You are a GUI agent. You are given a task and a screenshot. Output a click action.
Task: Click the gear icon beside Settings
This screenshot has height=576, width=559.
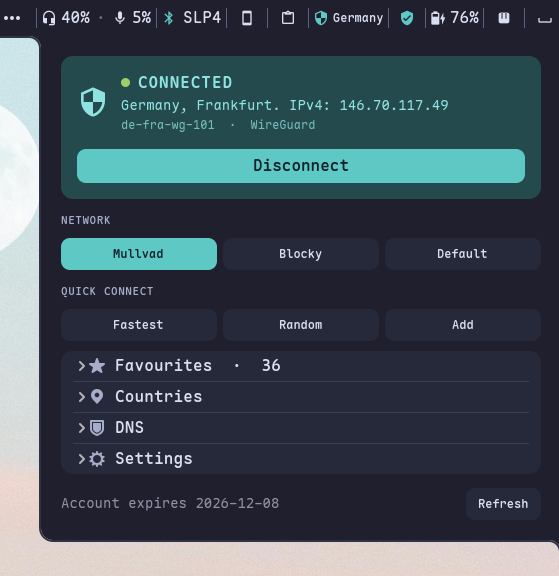pyautogui.click(x=97, y=459)
